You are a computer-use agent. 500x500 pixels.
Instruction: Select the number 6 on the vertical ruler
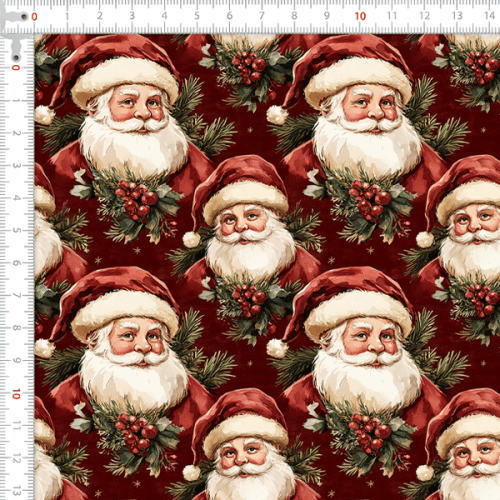click(16, 263)
